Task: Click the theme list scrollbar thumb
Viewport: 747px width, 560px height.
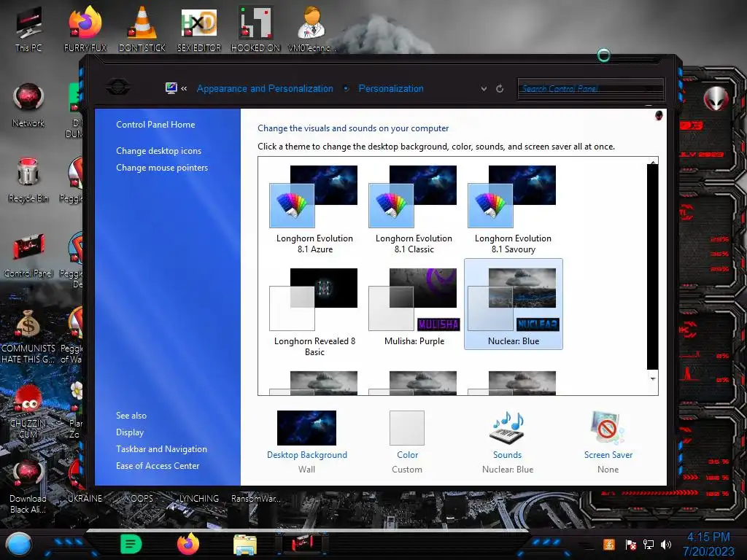Action: [x=653, y=267]
